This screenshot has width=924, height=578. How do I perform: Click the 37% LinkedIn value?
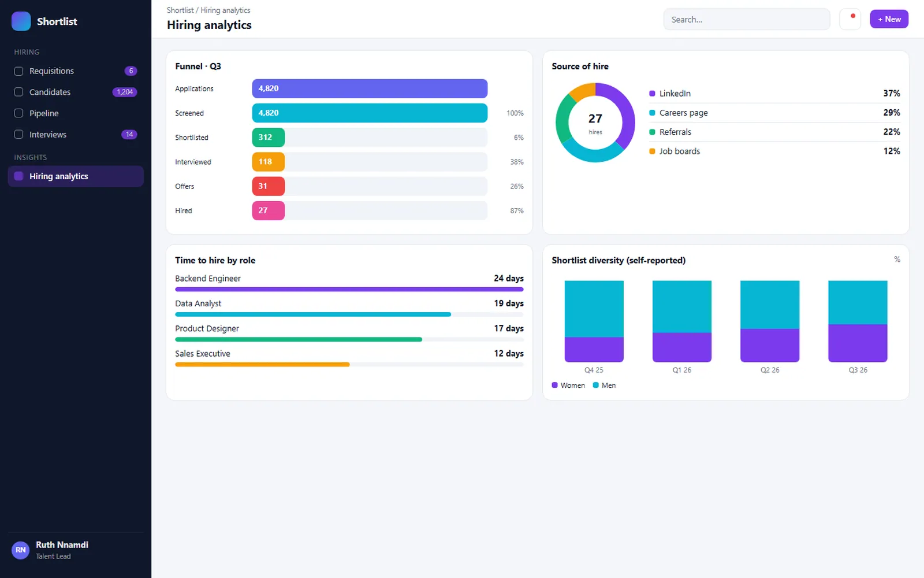click(x=891, y=94)
